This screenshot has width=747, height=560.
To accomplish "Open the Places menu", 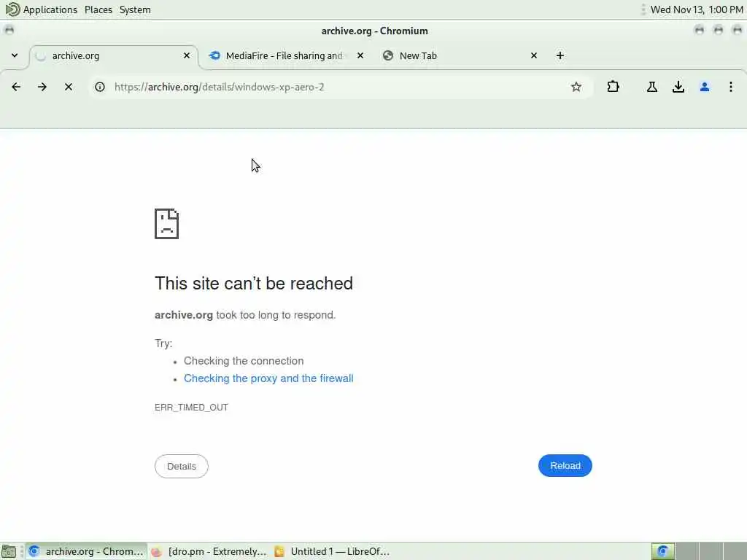I will tap(98, 9).
